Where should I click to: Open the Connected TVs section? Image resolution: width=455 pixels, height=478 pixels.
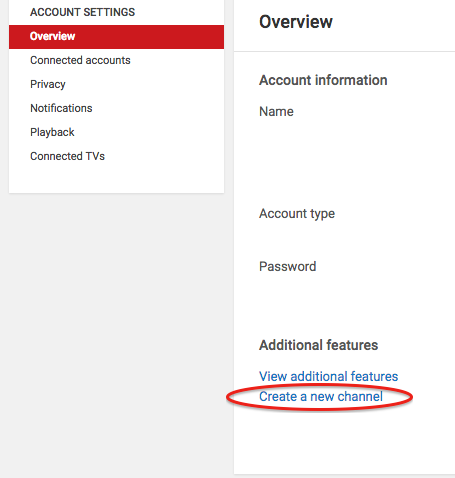tap(68, 156)
